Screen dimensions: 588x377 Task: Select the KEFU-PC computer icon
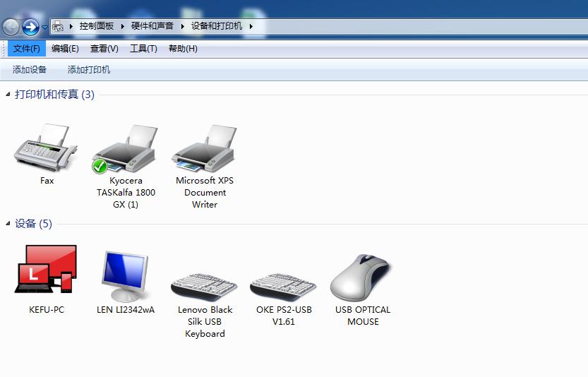point(46,270)
